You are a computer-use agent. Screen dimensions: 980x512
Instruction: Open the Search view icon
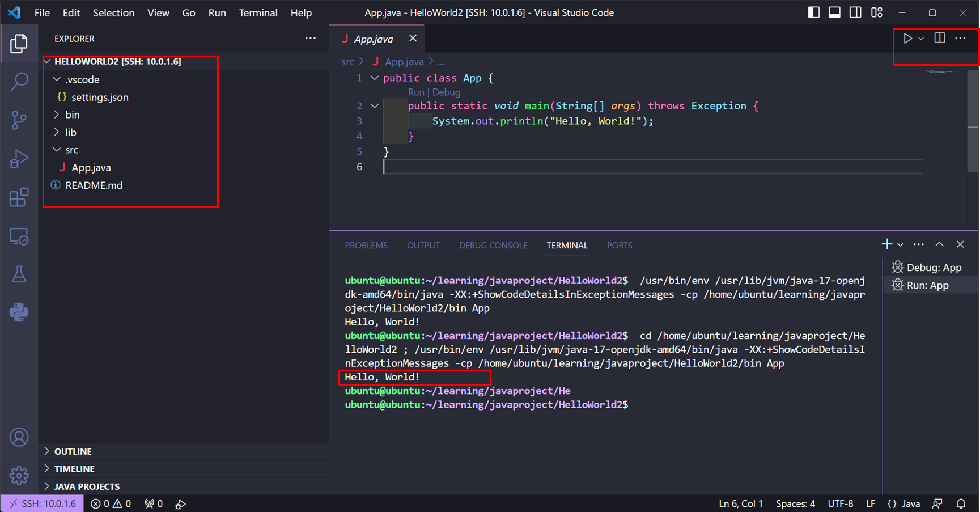coord(19,82)
